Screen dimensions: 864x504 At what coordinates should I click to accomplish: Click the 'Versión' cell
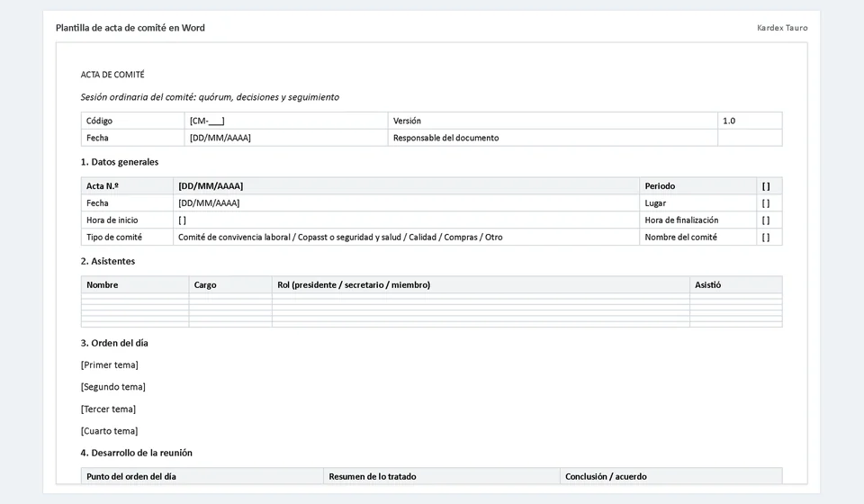553,121
